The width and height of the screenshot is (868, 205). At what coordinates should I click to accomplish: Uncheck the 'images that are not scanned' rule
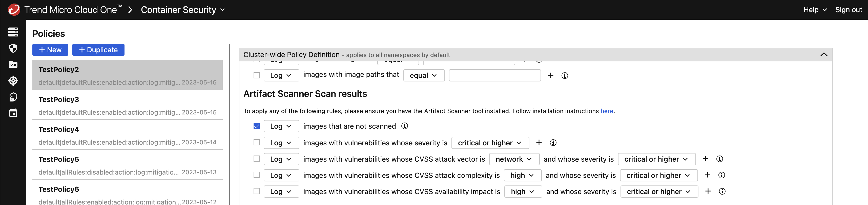pyautogui.click(x=256, y=126)
